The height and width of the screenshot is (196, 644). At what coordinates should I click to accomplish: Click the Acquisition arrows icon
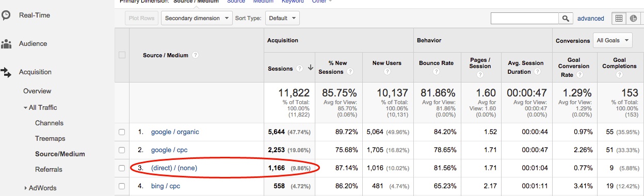click(6, 72)
